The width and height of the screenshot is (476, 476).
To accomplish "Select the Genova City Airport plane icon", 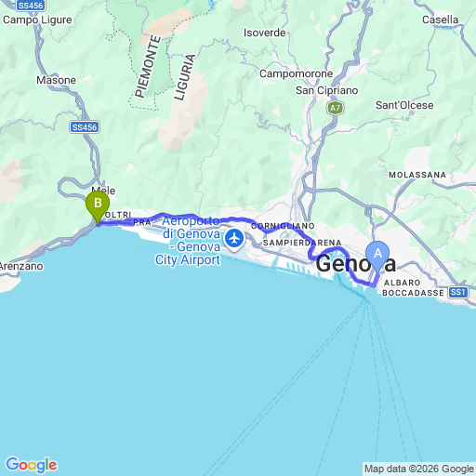I will tap(234, 239).
